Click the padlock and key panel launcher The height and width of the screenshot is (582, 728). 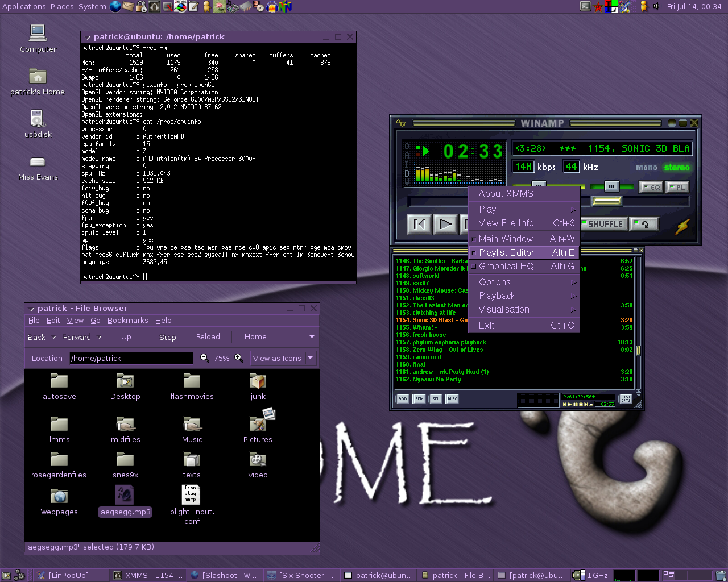coord(141,6)
